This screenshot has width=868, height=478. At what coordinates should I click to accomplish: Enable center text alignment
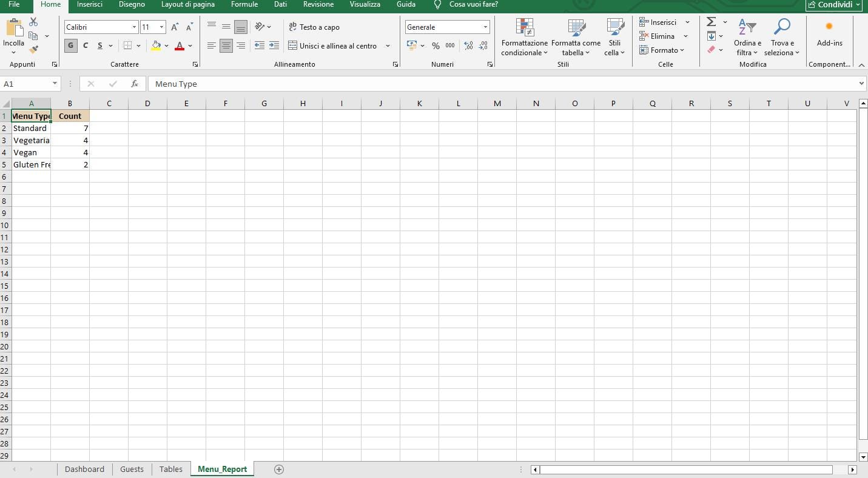pyautogui.click(x=226, y=46)
